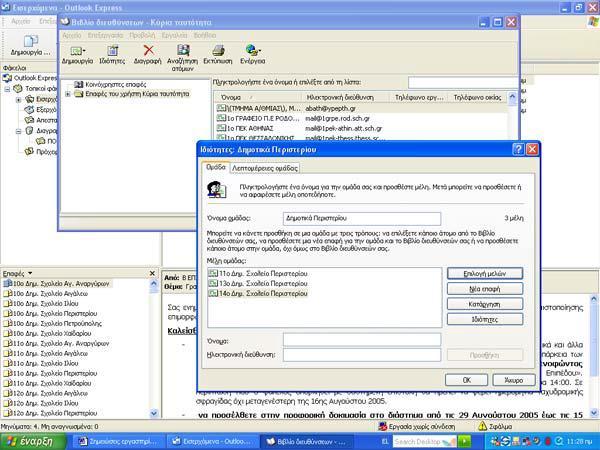This screenshot has height=450, width=600.
Task: Sort by Ηλεκτρονική διεύθυνση column header
Action: pyautogui.click(x=345, y=97)
